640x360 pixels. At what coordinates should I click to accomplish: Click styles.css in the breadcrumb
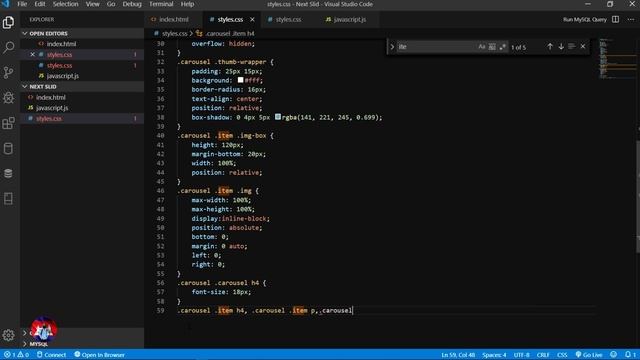(175, 33)
